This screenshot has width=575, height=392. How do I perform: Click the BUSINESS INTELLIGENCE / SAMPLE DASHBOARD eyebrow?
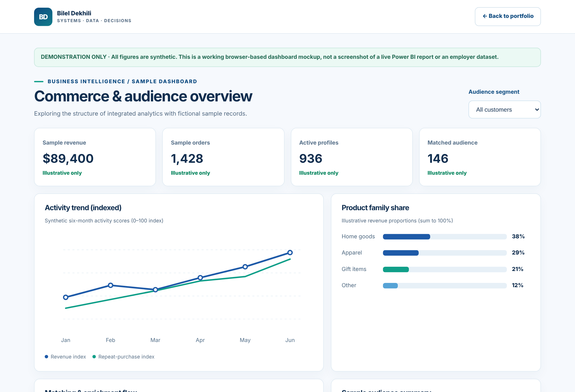(122, 82)
